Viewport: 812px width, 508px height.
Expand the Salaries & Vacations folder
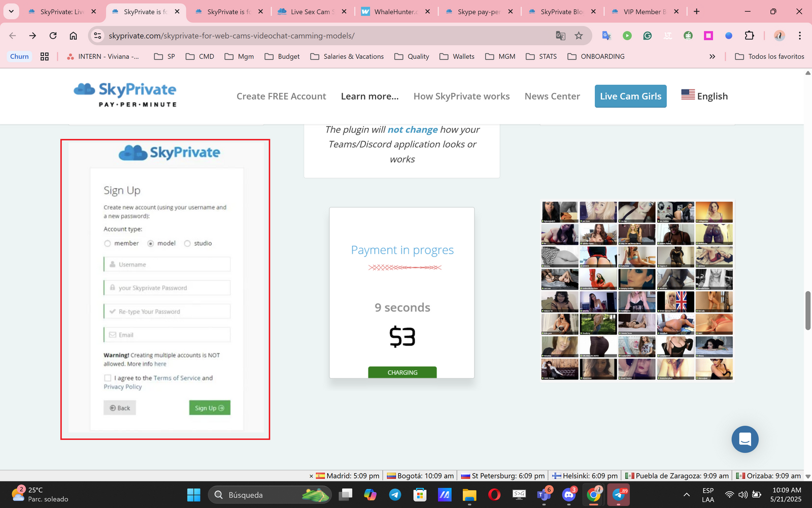tap(347, 56)
